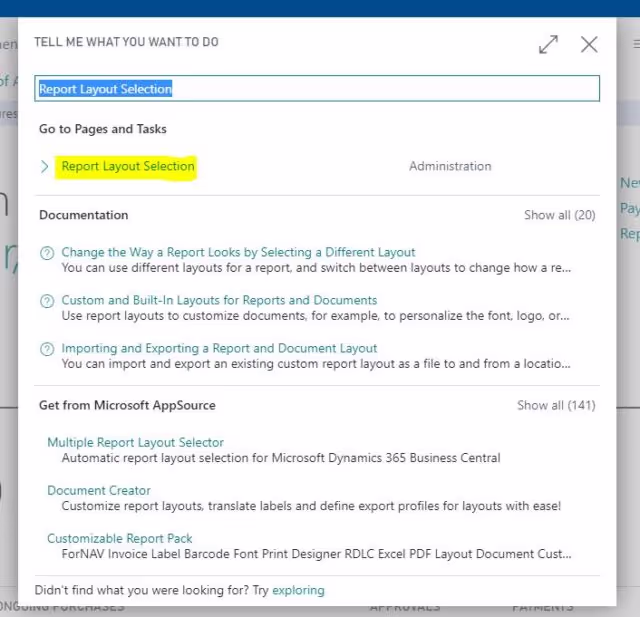
Task: Click help icon beside Importing and Exporting article
Action: click(x=47, y=349)
